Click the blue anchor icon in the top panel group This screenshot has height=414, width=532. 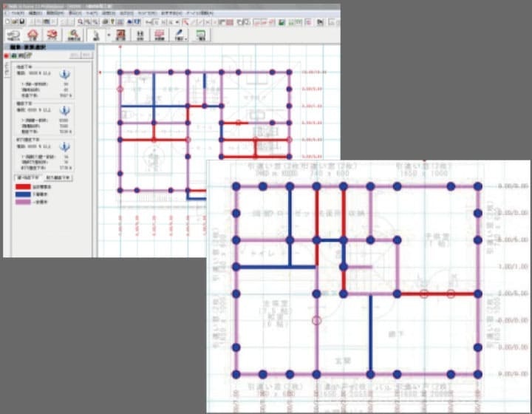click(64, 75)
